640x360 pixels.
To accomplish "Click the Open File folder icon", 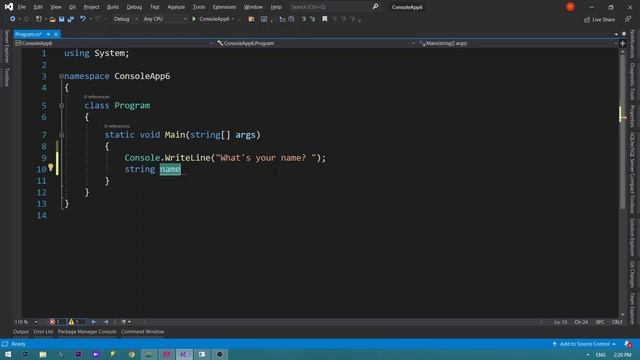I will 52,19.
